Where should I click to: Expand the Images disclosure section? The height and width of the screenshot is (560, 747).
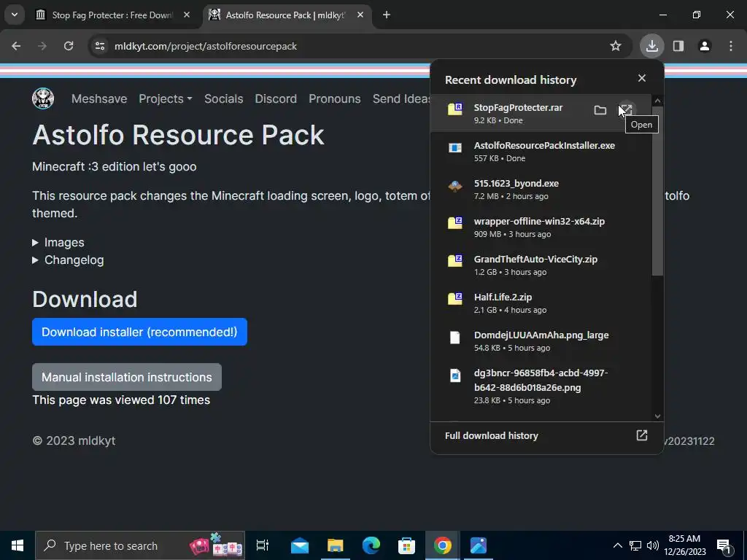58,242
